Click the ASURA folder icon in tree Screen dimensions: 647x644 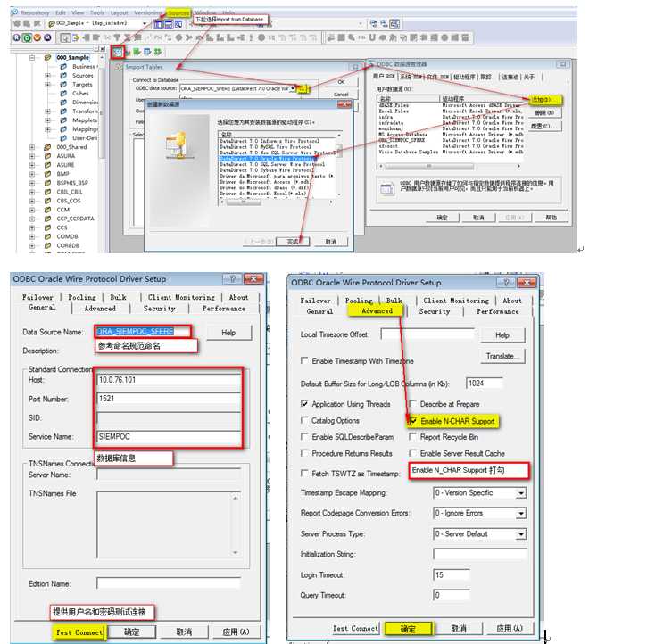point(47,156)
